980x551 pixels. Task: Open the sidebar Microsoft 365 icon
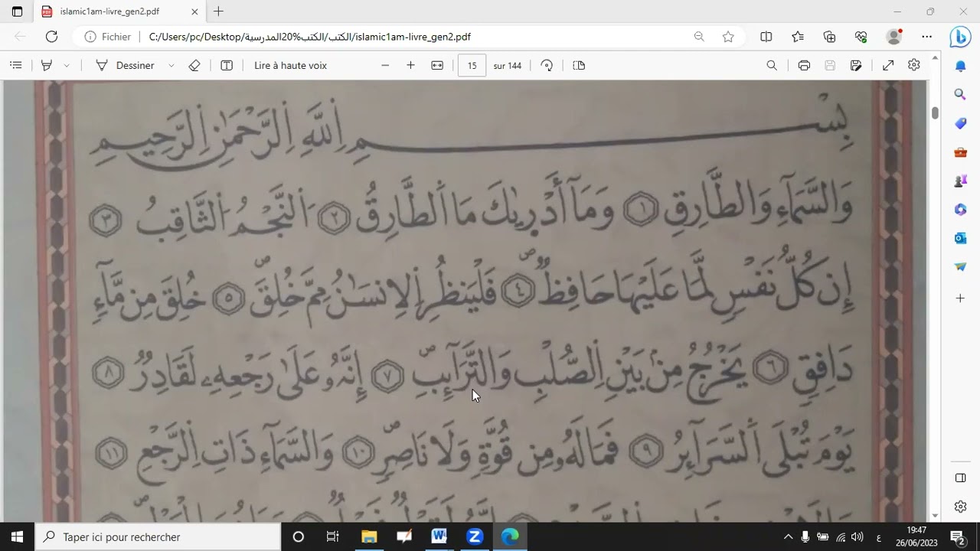960,210
